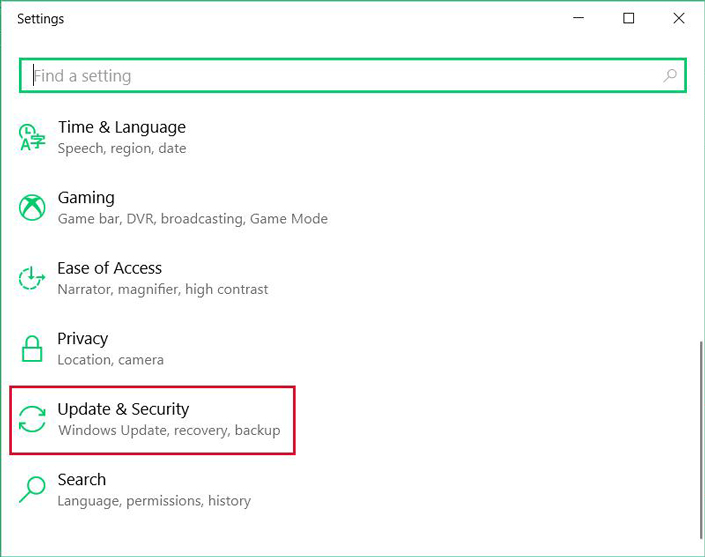Open Ease of Access settings
Image resolution: width=705 pixels, height=557 pixels.
click(143, 278)
